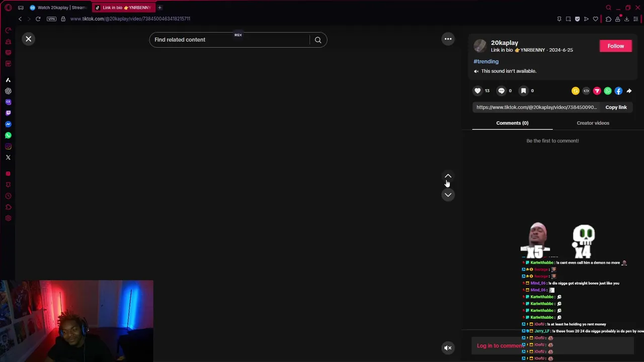Like the video with heart icon
The width and height of the screenshot is (644, 362).
click(477, 90)
